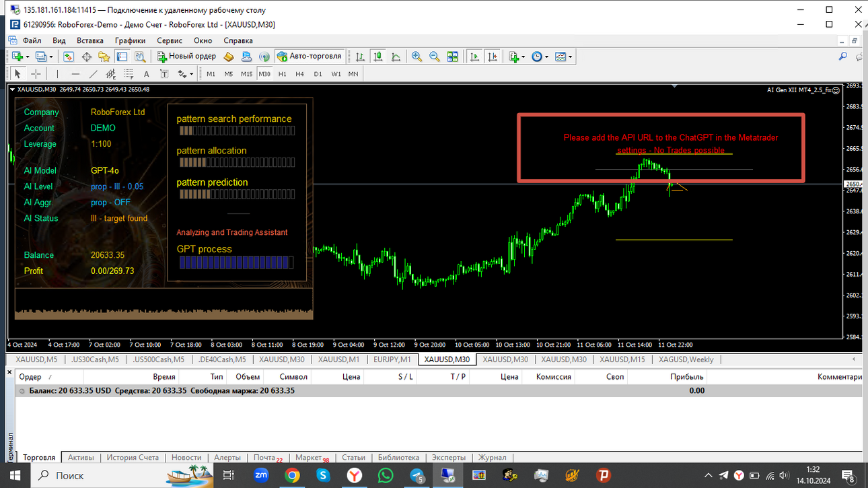Click the Profiles dropdown arrow
The width and height of the screenshot is (868, 488).
pyautogui.click(x=51, y=57)
